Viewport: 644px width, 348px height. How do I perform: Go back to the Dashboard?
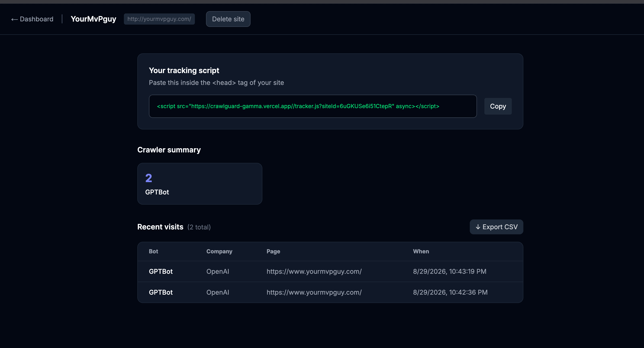click(x=32, y=19)
